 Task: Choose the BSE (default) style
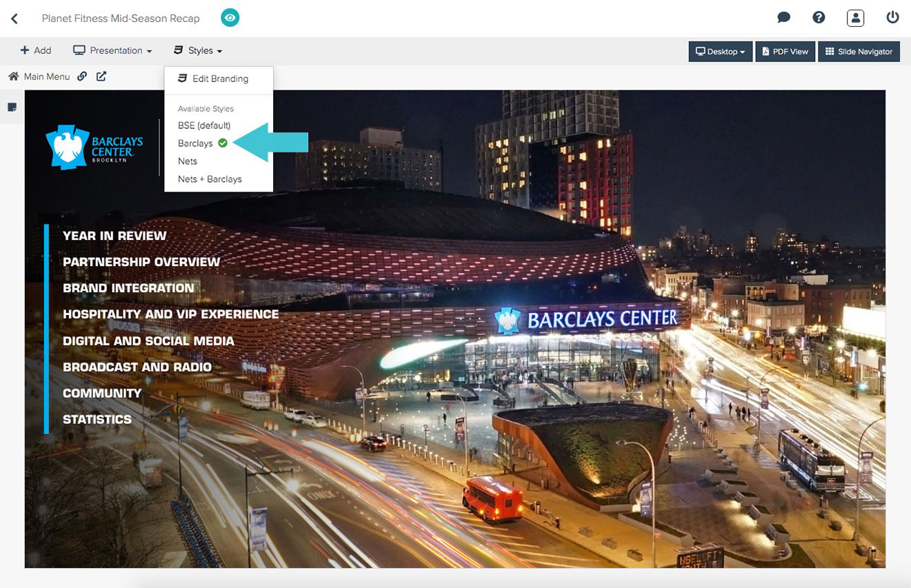click(x=204, y=125)
